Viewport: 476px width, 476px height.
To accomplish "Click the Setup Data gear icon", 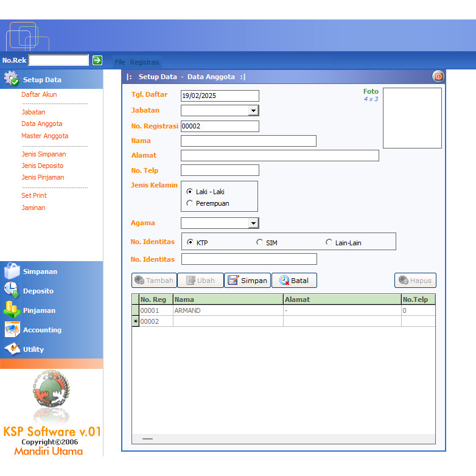I will coord(12,79).
